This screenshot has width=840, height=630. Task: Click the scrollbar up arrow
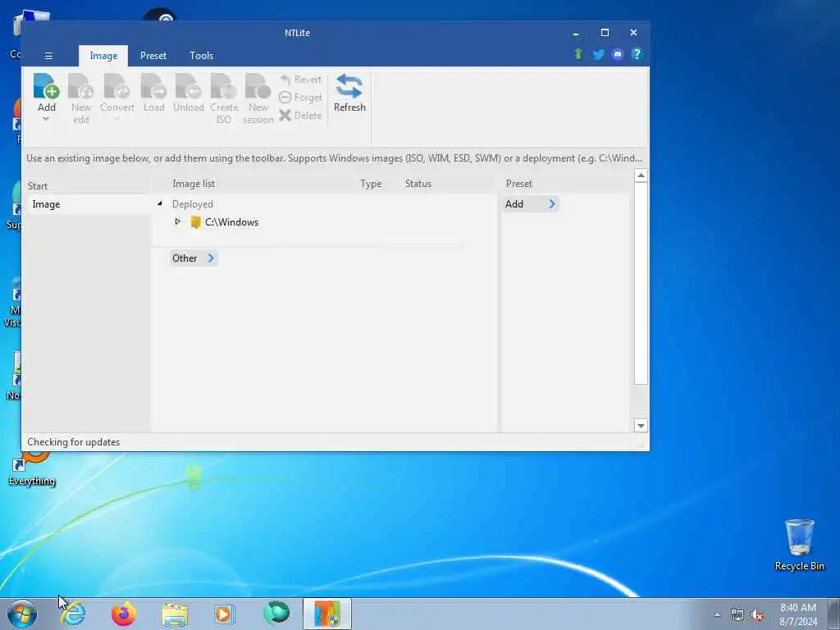pyautogui.click(x=641, y=176)
